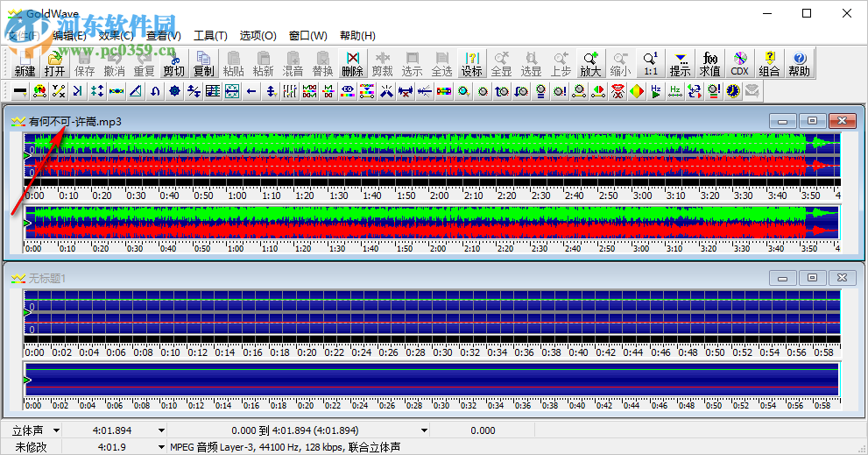The image size is (868, 455).
Task: Click the 新建 (New) toolbar icon
Action: [x=25, y=63]
